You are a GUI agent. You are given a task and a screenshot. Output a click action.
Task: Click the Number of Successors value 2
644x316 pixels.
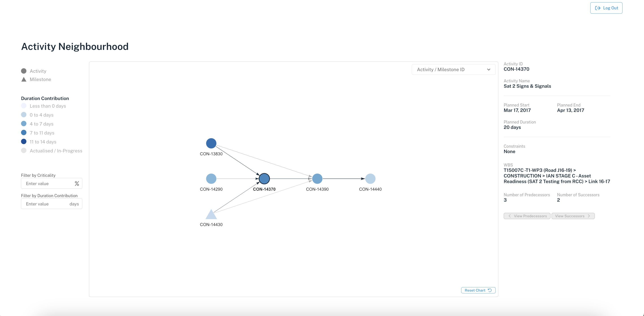[x=558, y=200]
